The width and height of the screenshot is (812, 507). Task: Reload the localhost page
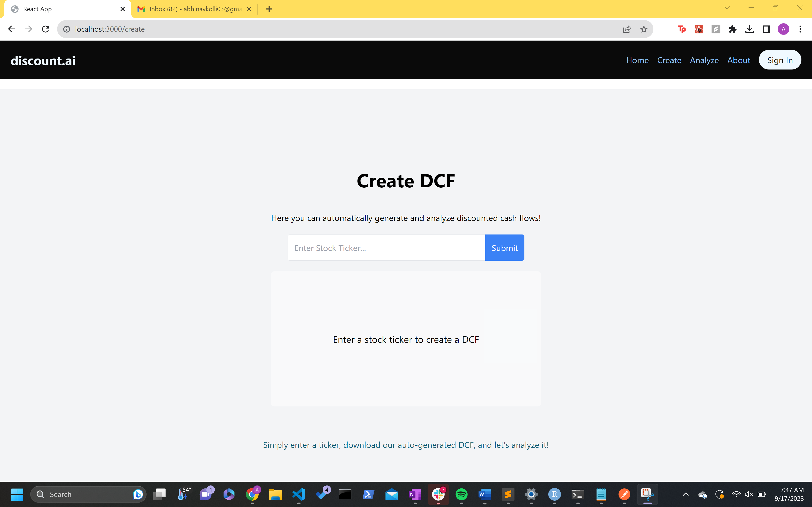point(46,29)
